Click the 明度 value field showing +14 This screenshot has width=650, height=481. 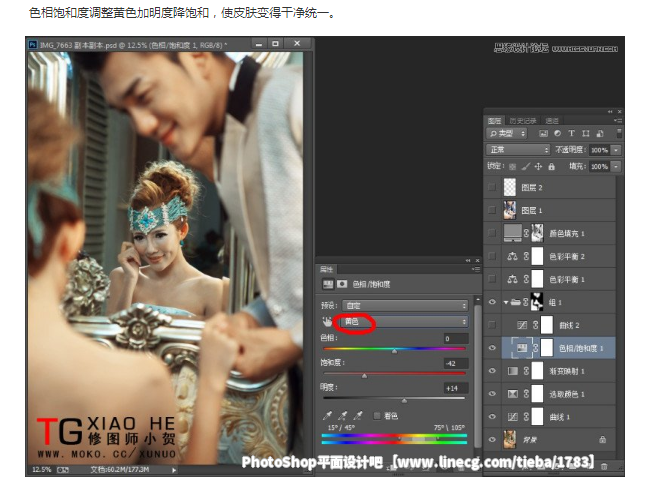(x=456, y=389)
